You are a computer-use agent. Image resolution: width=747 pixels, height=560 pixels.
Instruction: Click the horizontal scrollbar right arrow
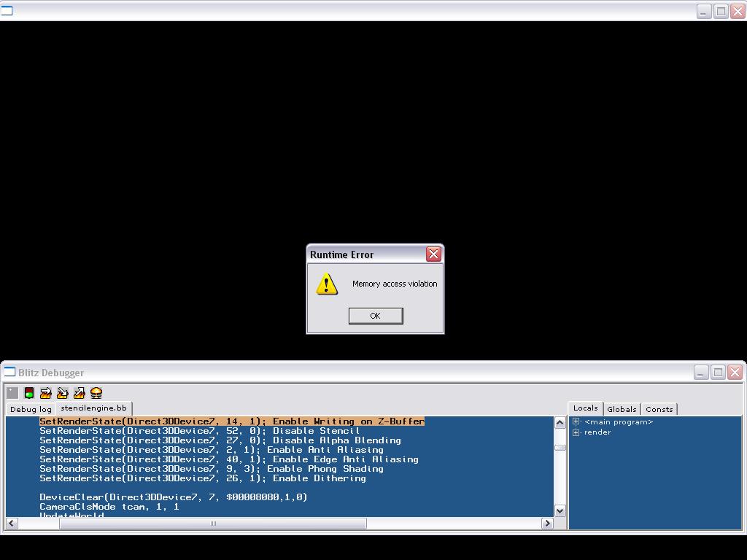546,523
